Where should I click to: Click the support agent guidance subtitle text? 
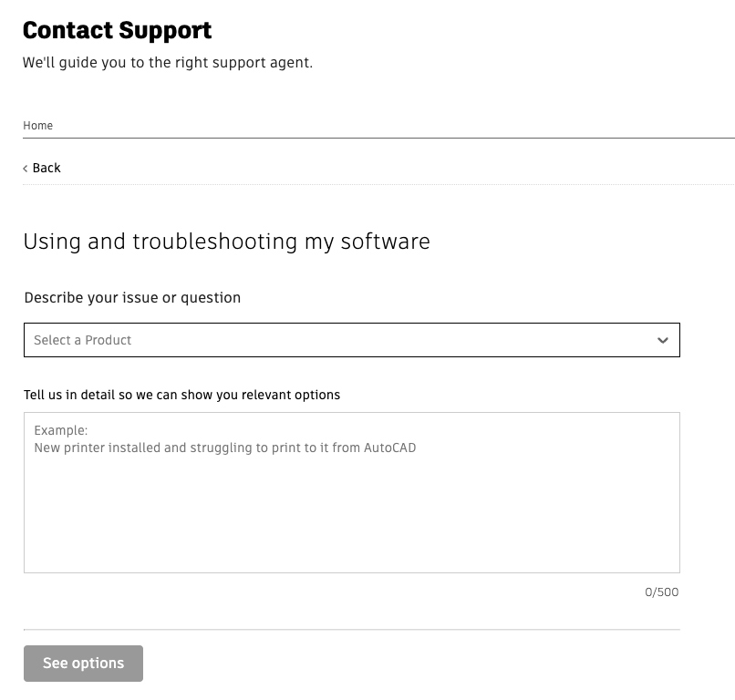pos(168,64)
